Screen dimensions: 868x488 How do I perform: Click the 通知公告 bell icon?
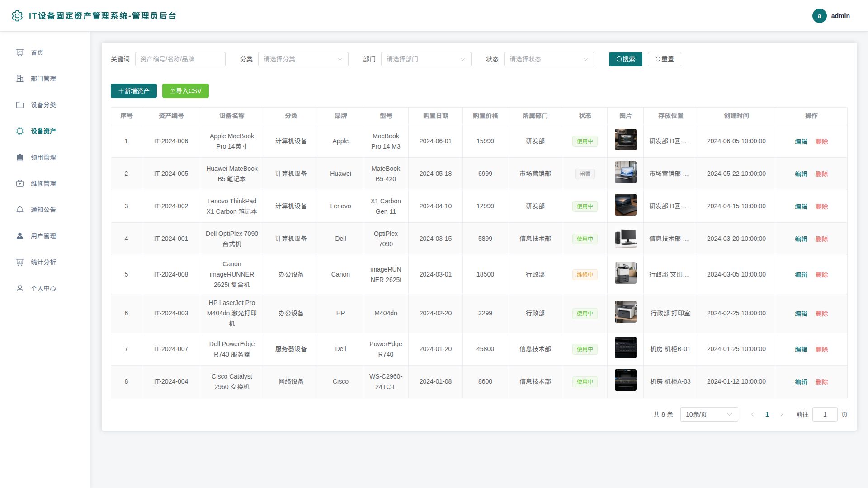pos(20,210)
